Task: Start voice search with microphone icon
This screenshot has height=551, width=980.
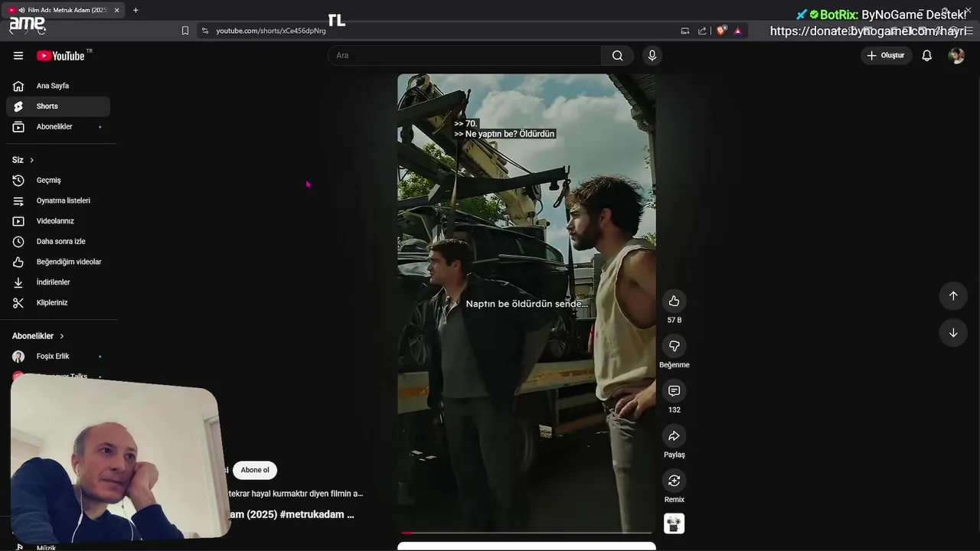Action: tap(652, 55)
